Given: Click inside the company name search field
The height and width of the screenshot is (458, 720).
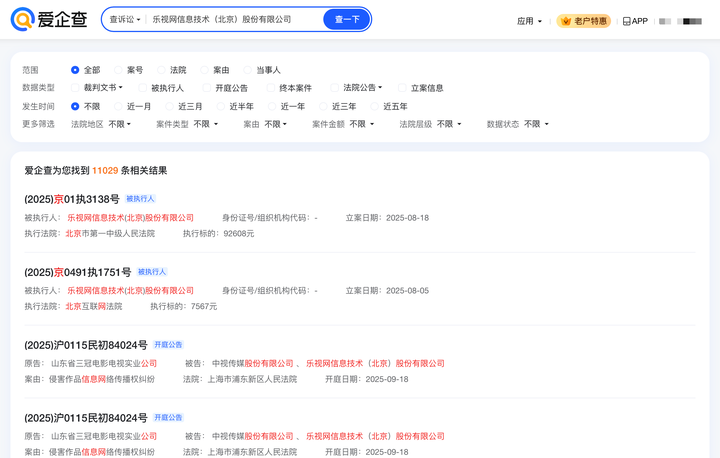Looking at the screenshot, I should pyautogui.click(x=234, y=19).
